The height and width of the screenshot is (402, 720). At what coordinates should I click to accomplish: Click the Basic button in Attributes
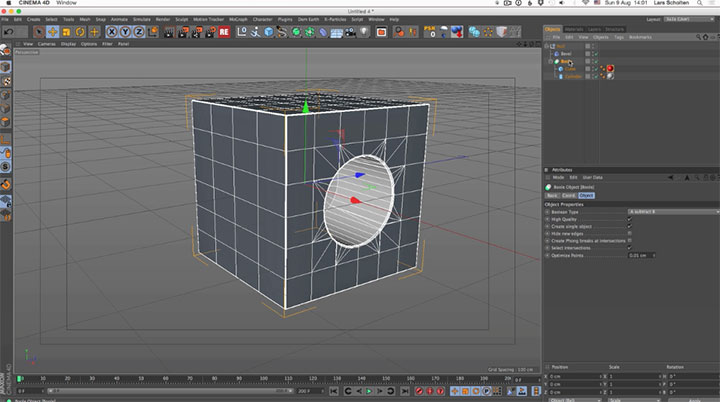[x=552, y=196]
